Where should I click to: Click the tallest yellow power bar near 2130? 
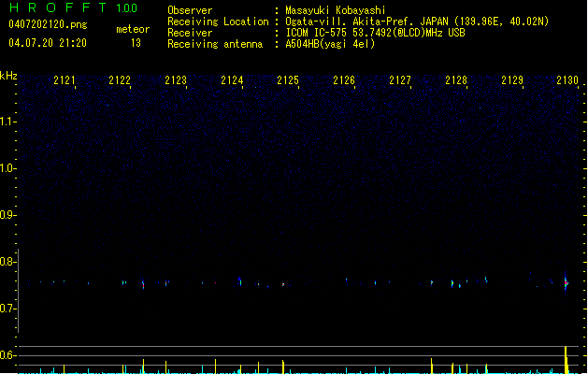pyautogui.click(x=566, y=360)
